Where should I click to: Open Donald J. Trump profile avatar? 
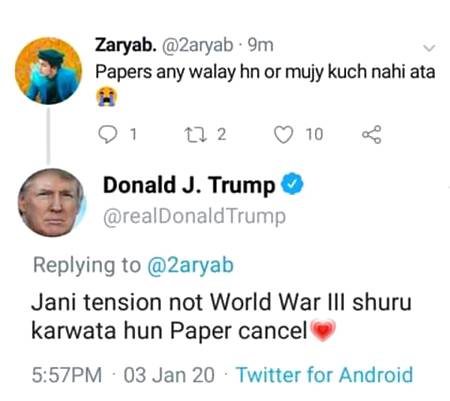[52, 203]
